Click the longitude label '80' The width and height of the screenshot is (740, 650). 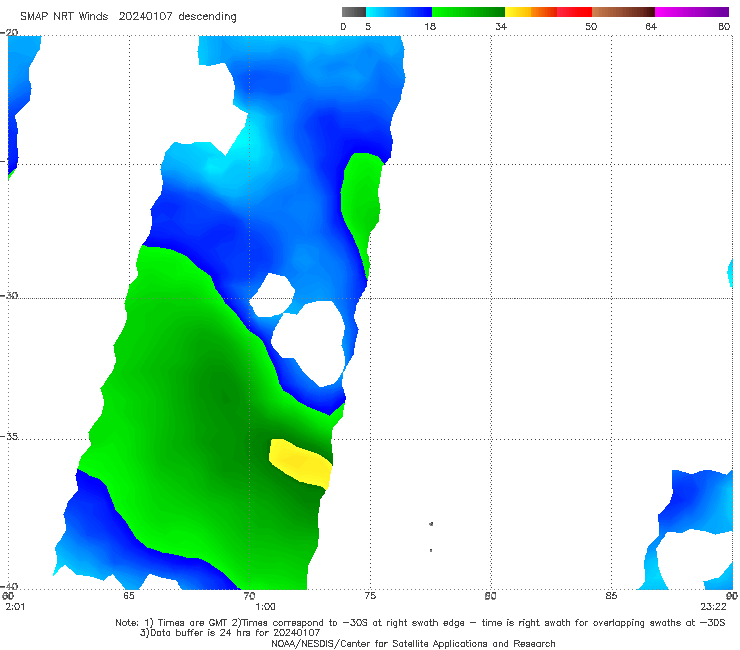point(490,596)
